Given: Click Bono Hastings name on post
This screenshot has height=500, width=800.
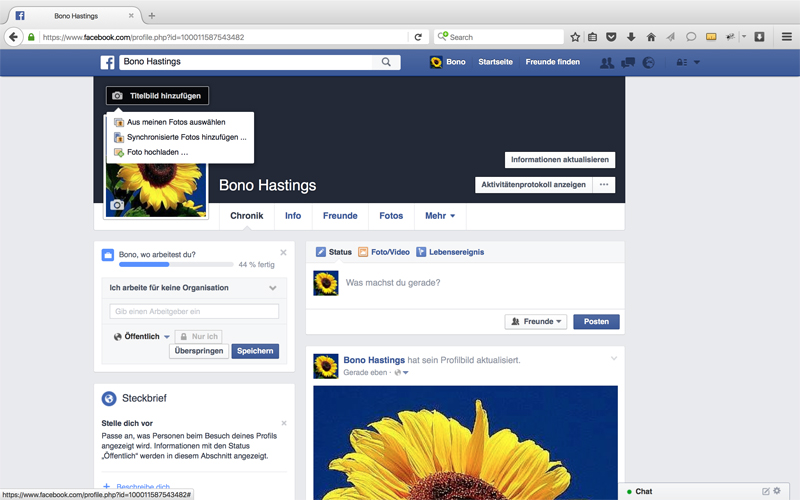Looking at the screenshot, I should tap(374, 360).
